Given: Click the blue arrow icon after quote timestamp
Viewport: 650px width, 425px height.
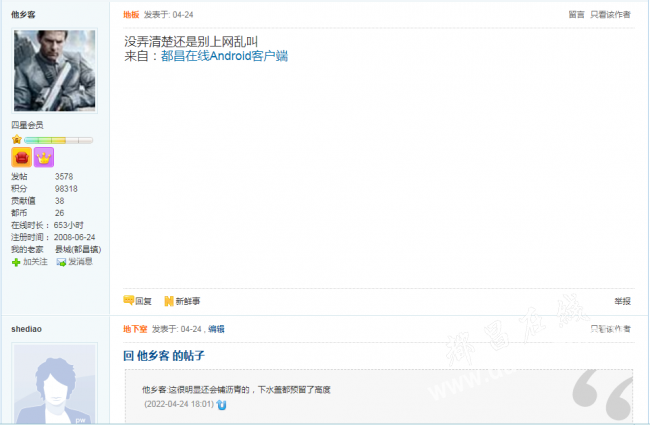Looking at the screenshot, I should tap(221, 405).
